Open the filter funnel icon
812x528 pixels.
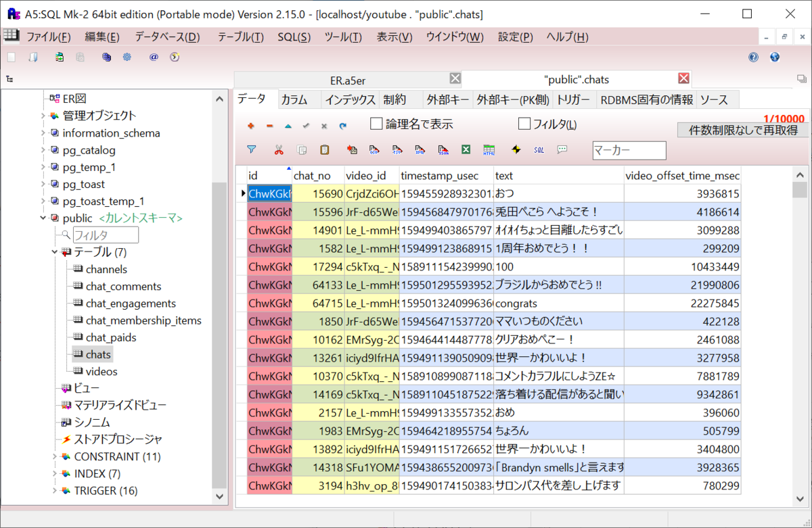click(x=251, y=150)
